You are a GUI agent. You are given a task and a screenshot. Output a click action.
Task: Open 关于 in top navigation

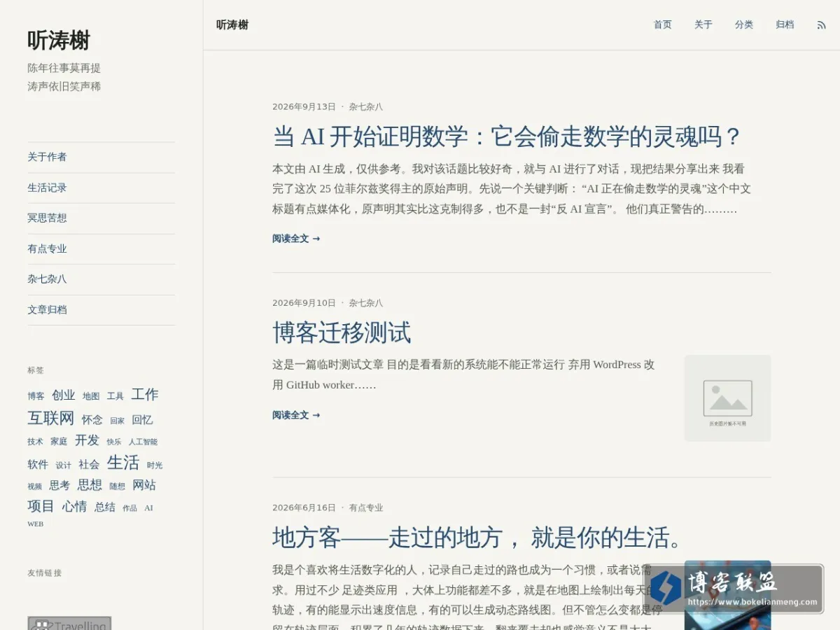coord(703,24)
